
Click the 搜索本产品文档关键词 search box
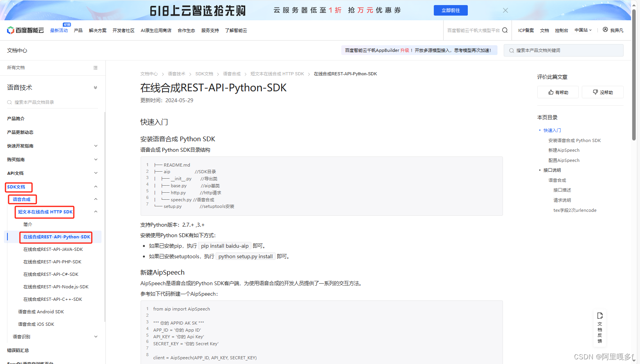click(x=563, y=50)
